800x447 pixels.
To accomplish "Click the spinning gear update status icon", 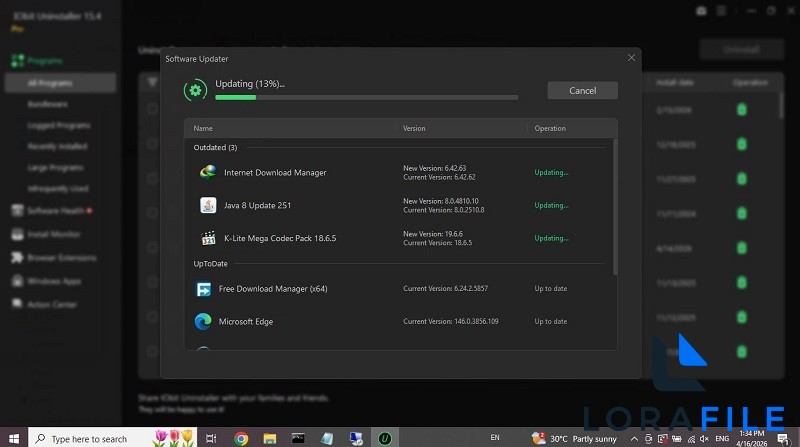I will coord(195,90).
